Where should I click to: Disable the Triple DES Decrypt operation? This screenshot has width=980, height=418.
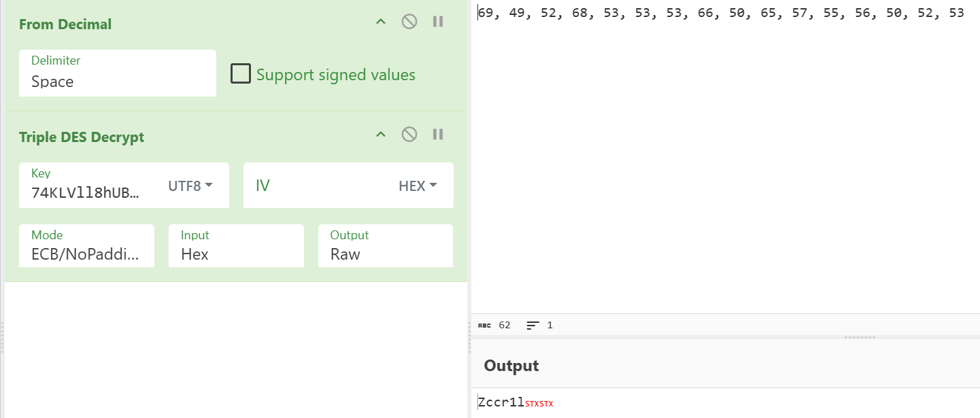click(409, 135)
